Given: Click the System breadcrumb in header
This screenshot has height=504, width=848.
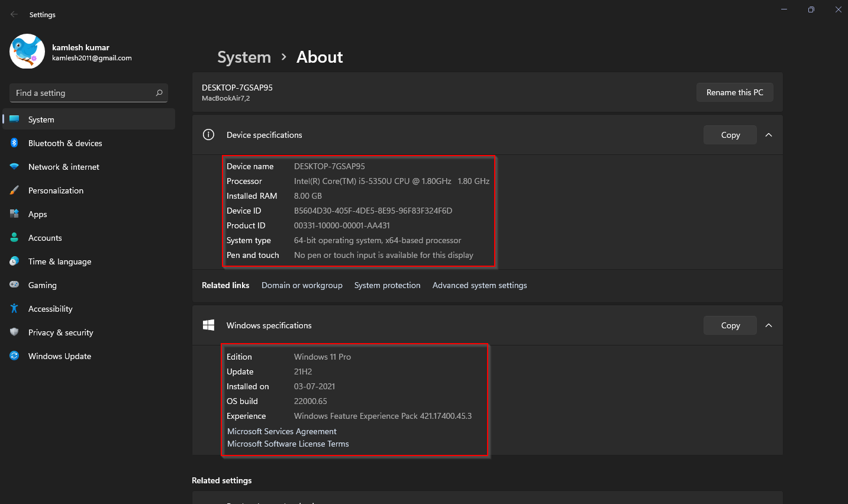Looking at the screenshot, I should point(244,57).
